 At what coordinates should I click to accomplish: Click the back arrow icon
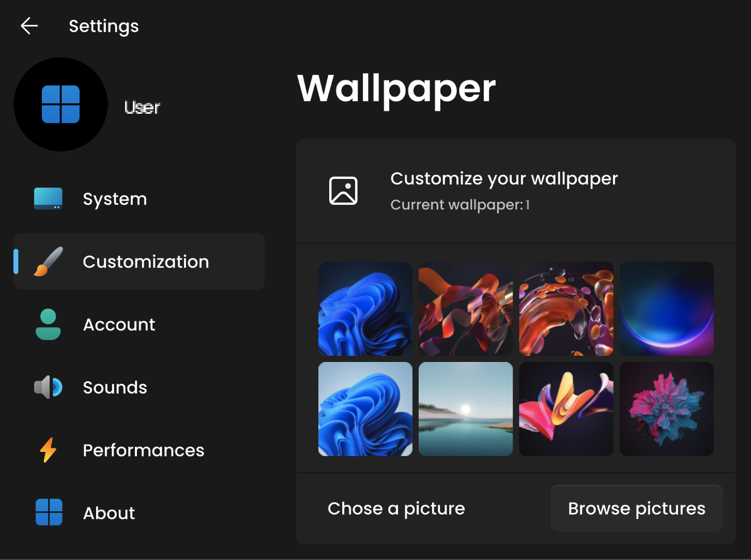point(29,26)
